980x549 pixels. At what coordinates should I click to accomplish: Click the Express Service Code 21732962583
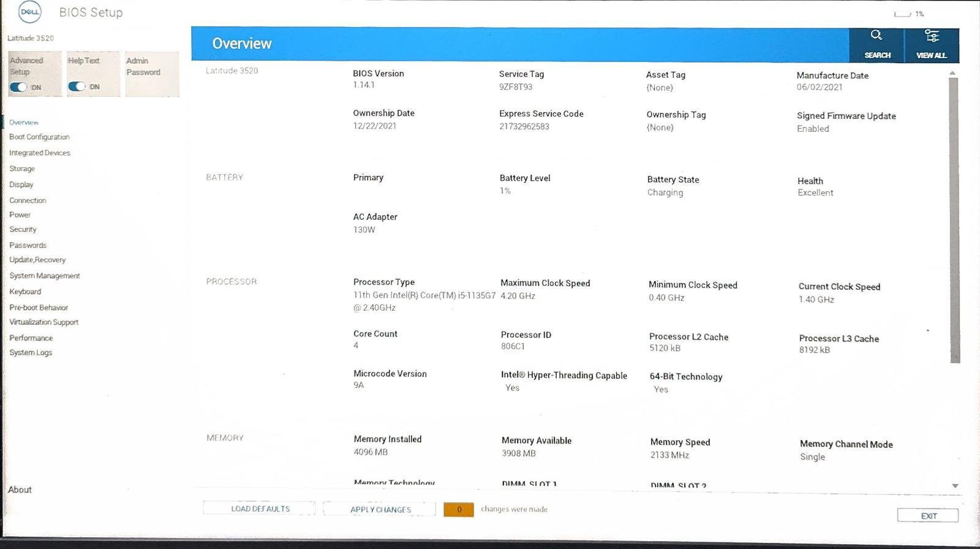click(524, 127)
